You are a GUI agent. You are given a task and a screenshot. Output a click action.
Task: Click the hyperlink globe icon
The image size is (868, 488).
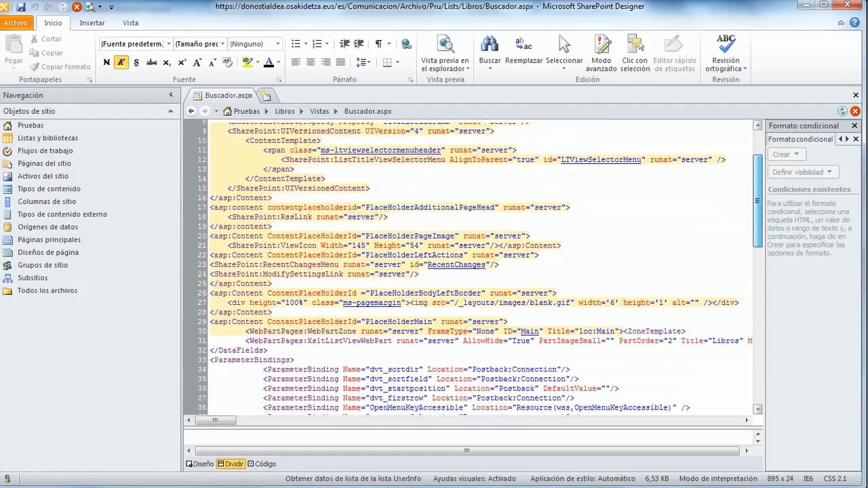point(406,44)
